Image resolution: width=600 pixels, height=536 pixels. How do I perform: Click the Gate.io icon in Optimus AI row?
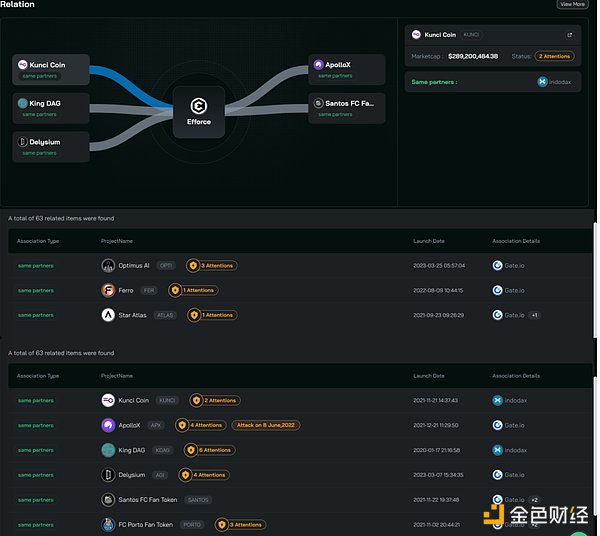tap(497, 266)
